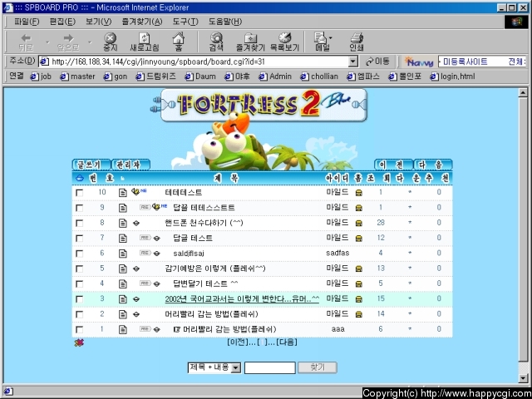
Task: Check the checkbox for post 6
Action: (80, 254)
